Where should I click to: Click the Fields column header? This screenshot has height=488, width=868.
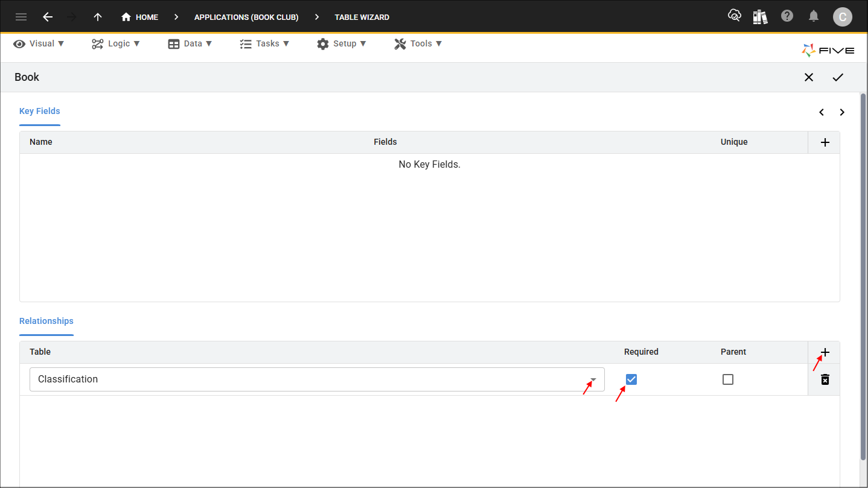[x=385, y=142]
